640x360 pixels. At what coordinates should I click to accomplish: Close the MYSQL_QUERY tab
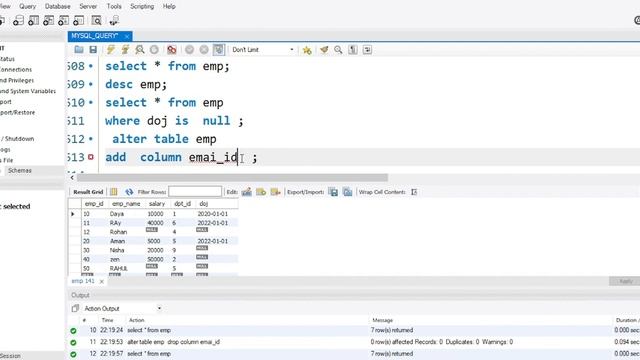(127, 36)
